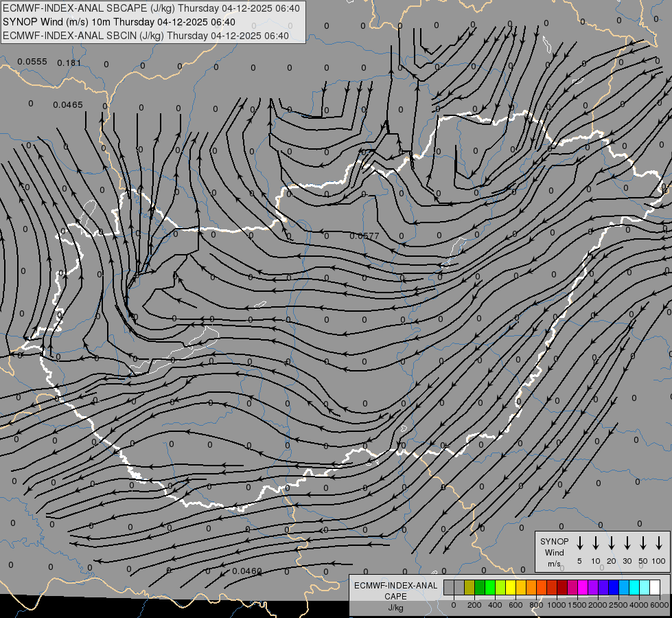Select the SYNOP Wind 10m header line
Image resolution: width=672 pixels, height=618 pixels.
(x=119, y=22)
